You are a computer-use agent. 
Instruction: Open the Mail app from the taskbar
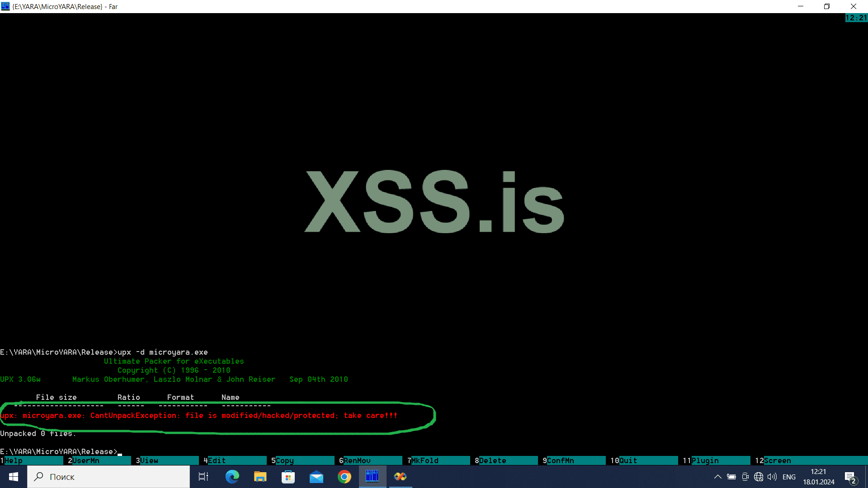point(316,477)
